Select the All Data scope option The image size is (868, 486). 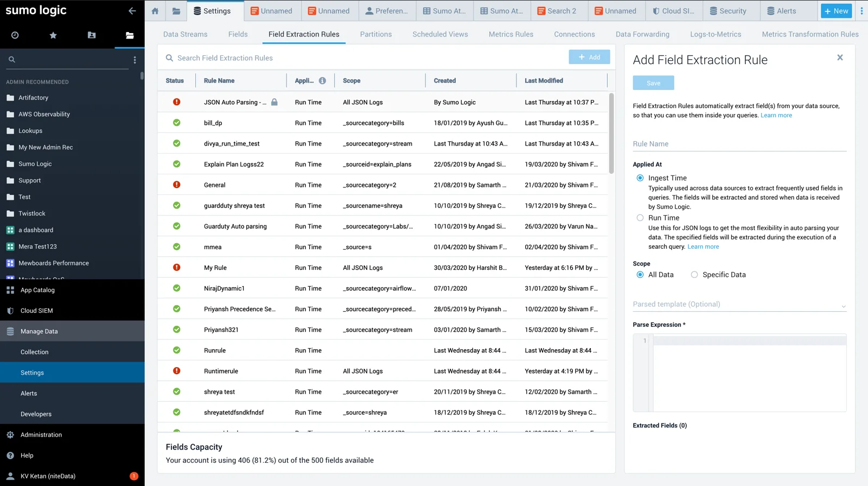tap(640, 275)
